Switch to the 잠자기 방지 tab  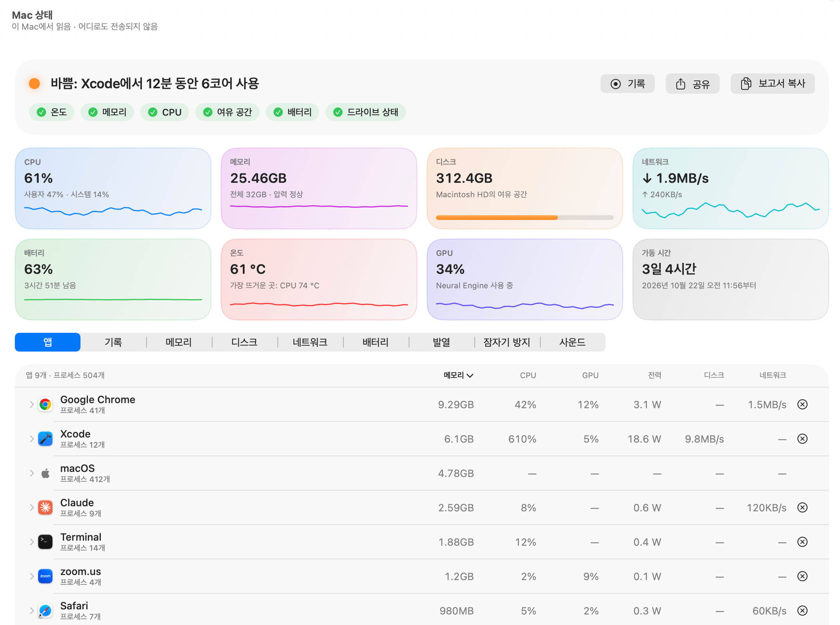click(x=507, y=343)
